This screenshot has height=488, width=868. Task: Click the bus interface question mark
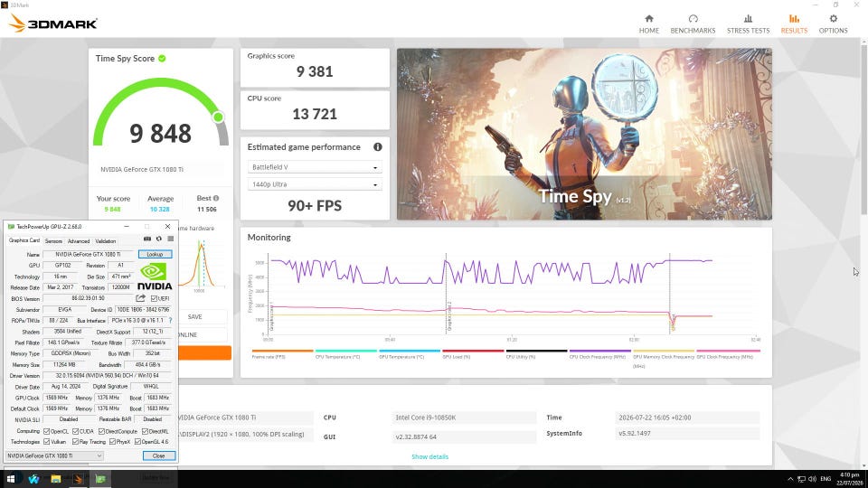coord(170,320)
